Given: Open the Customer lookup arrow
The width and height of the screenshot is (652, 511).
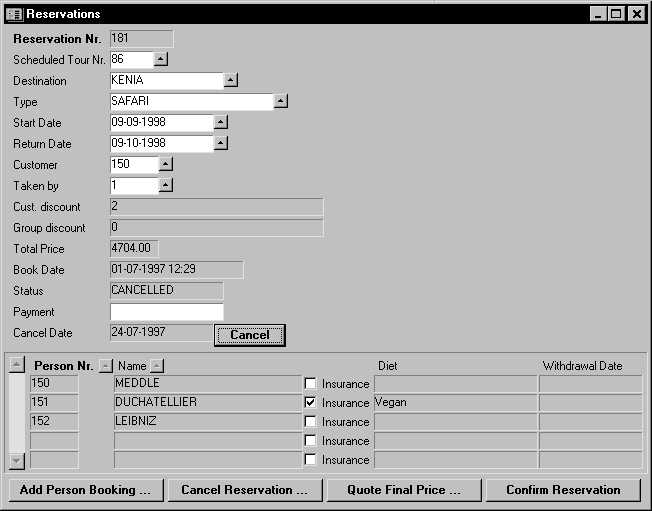Looking at the screenshot, I should pos(165,164).
